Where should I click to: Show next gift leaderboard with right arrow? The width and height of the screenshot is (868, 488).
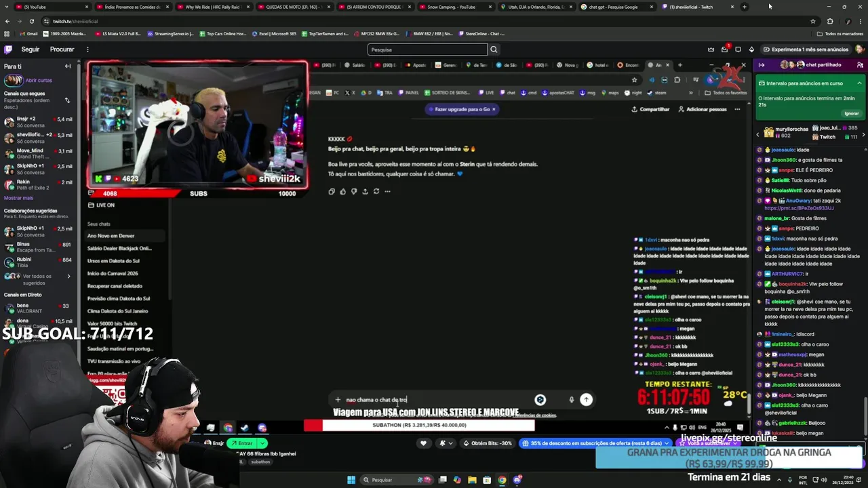[x=863, y=135]
